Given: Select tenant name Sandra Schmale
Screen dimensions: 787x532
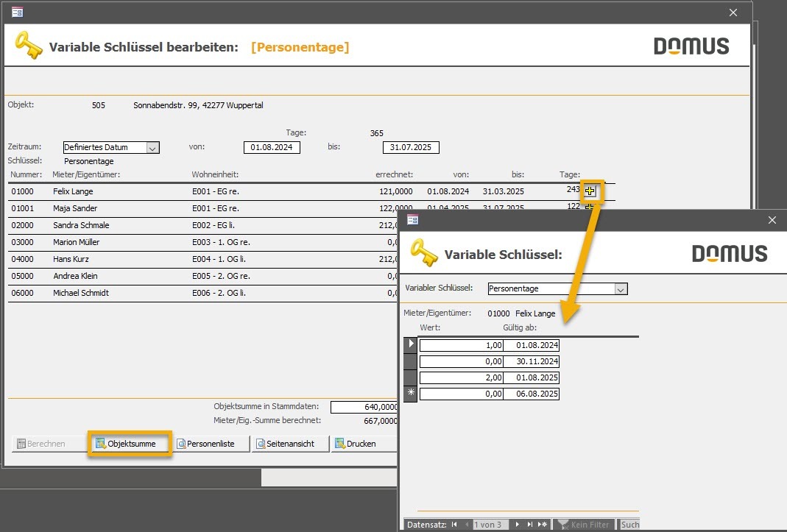Looking at the screenshot, I should tap(81, 225).
